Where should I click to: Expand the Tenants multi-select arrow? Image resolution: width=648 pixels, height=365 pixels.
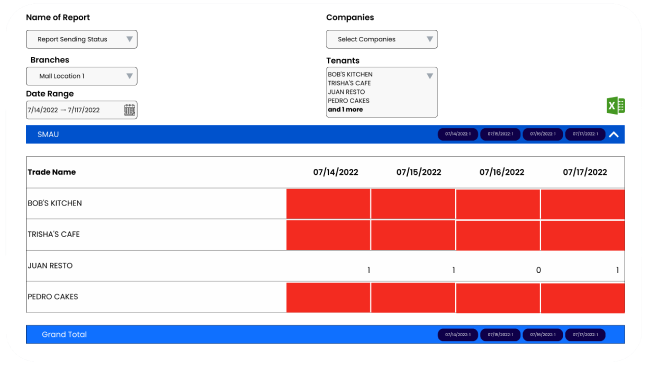pyautogui.click(x=430, y=76)
